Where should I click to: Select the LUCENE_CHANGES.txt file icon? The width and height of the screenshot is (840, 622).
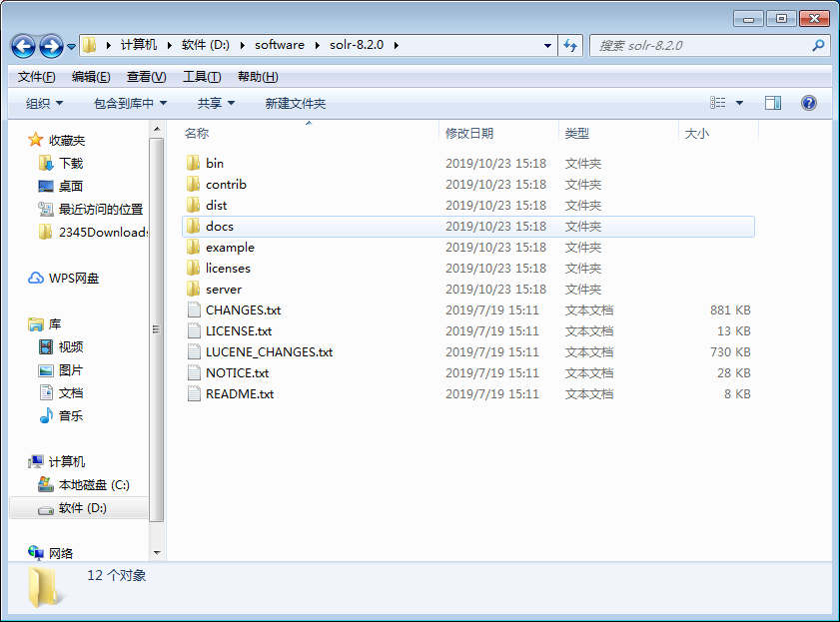[x=194, y=352]
